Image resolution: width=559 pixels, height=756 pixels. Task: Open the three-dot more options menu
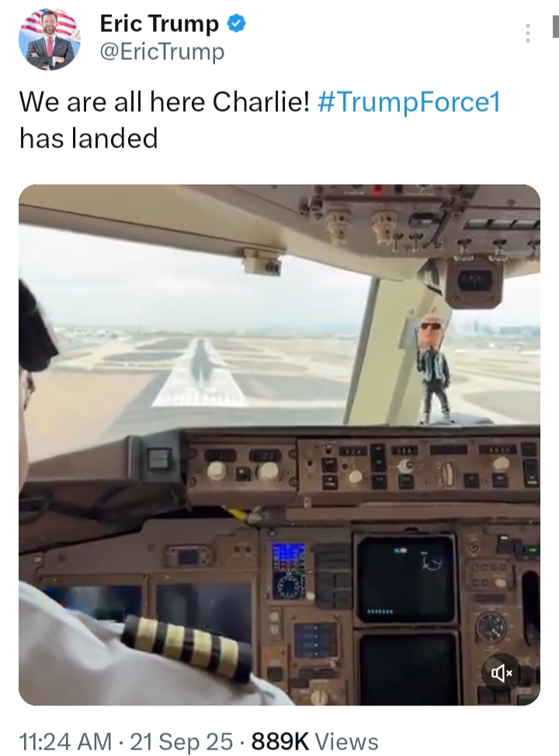[x=528, y=33]
